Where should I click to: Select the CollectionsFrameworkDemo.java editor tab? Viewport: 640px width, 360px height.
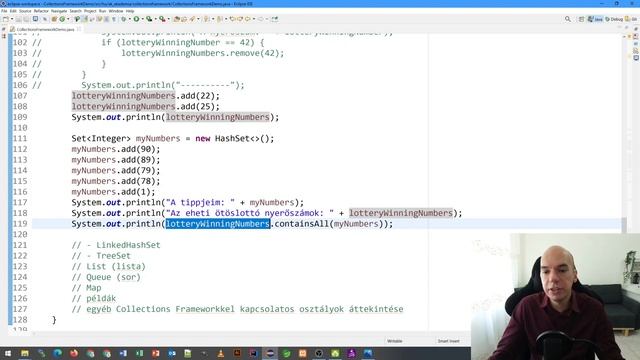[x=46, y=29]
